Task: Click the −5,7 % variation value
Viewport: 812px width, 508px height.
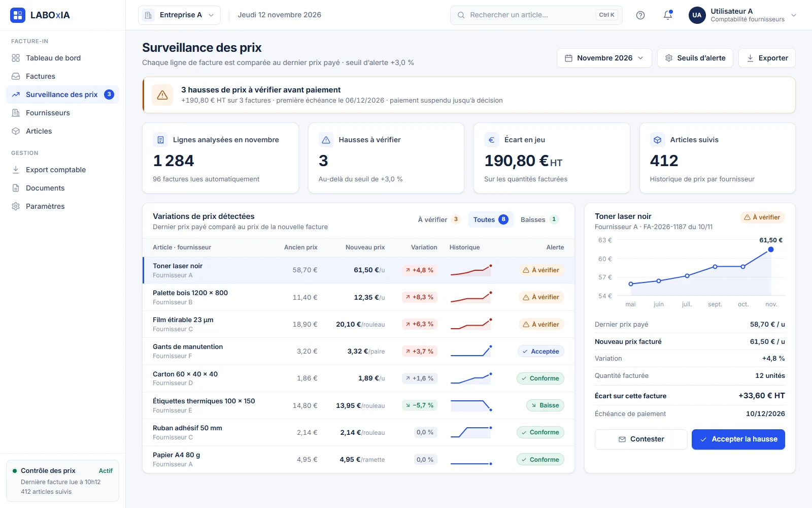Action: click(x=419, y=405)
